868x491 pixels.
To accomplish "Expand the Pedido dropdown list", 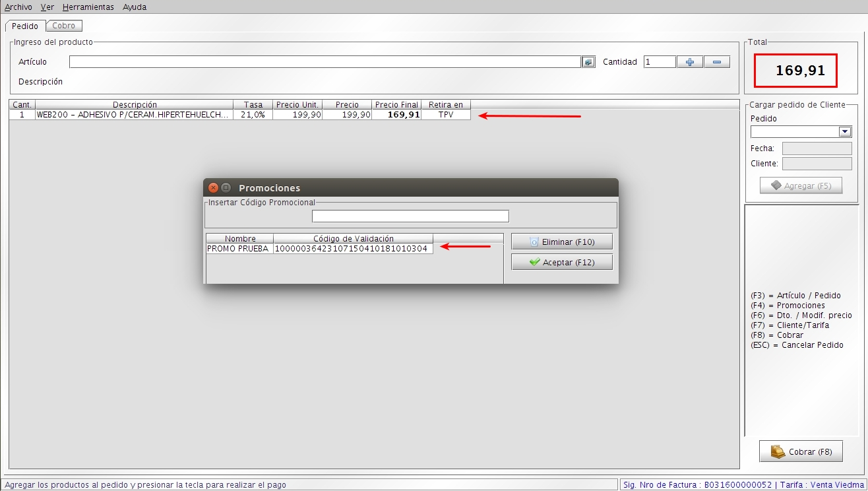I will point(845,132).
